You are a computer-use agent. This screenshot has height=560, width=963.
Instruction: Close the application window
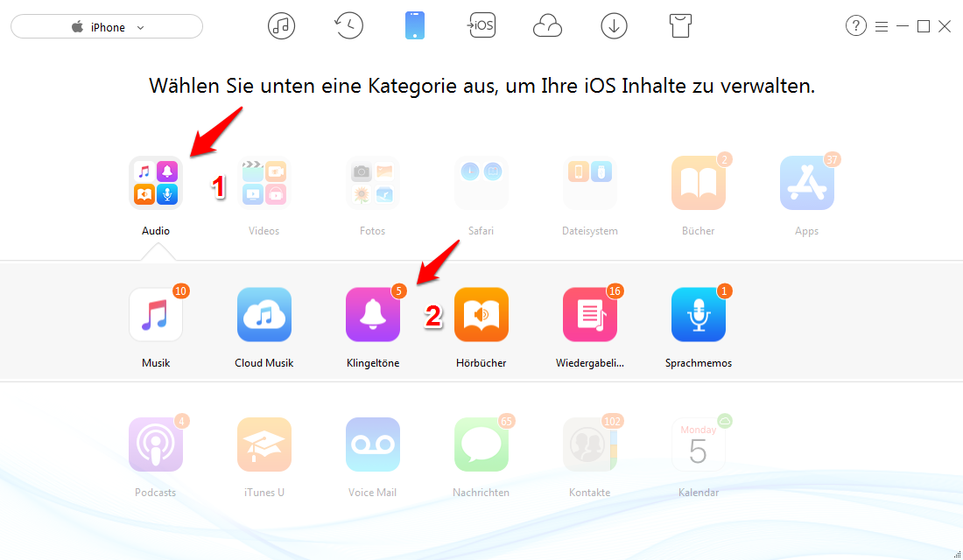click(945, 26)
